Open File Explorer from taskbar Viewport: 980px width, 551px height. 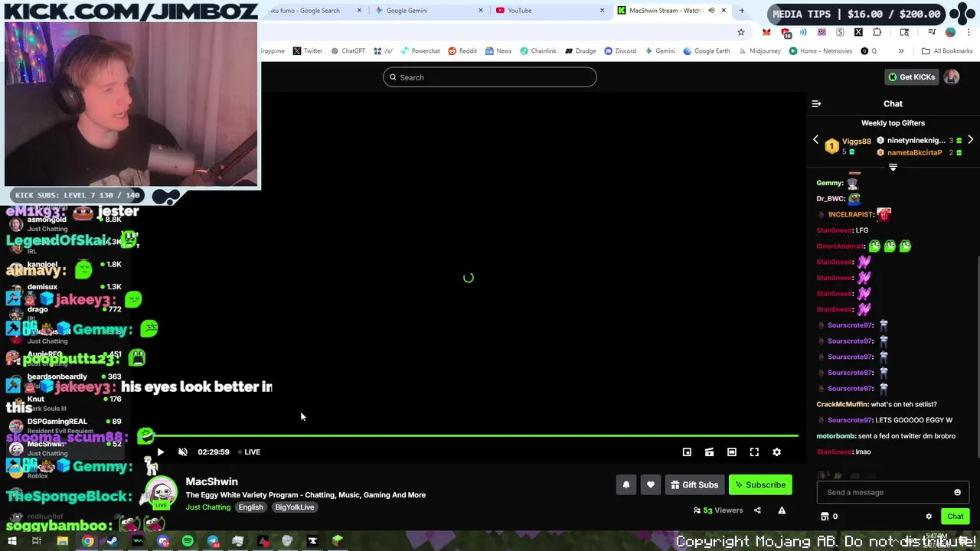[63, 541]
